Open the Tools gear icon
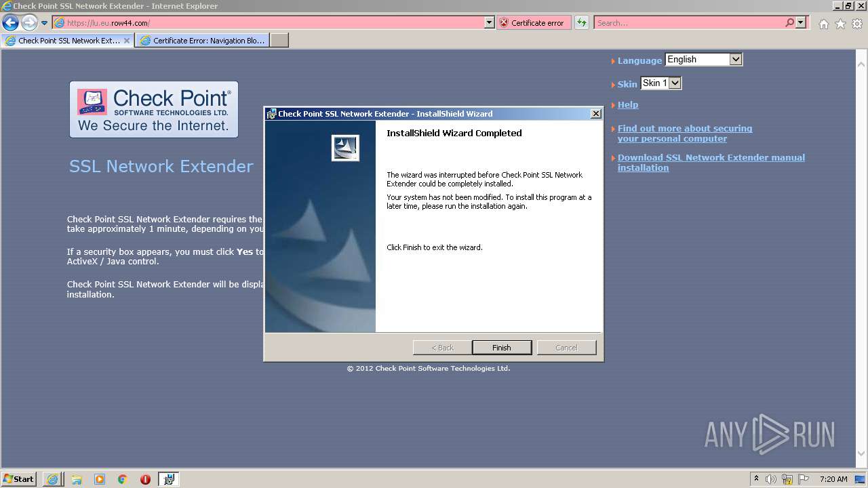The height and width of the screenshot is (488, 868). tap(857, 24)
